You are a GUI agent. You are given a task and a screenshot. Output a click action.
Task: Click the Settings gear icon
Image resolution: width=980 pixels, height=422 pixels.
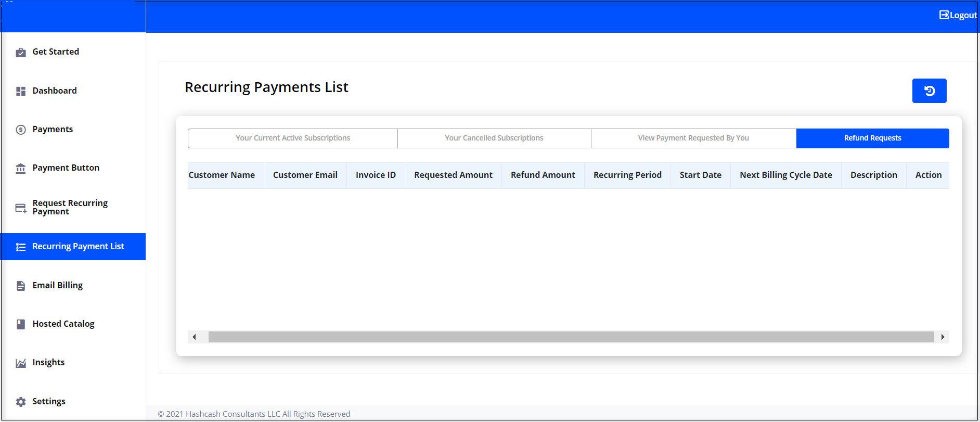[21, 402]
